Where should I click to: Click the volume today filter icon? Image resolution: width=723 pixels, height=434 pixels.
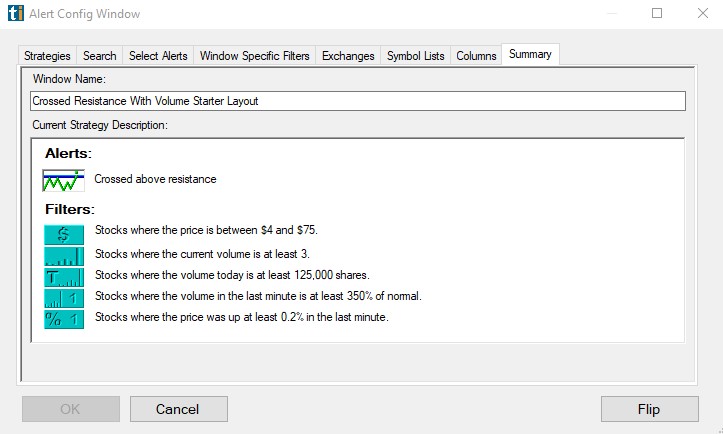(x=64, y=275)
